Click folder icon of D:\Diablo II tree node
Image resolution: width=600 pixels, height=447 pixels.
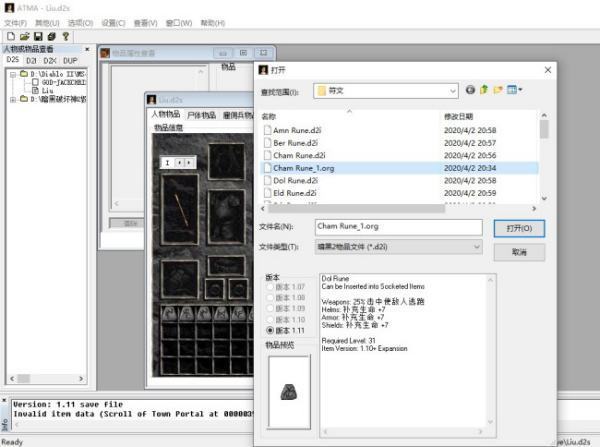click(x=24, y=73)
